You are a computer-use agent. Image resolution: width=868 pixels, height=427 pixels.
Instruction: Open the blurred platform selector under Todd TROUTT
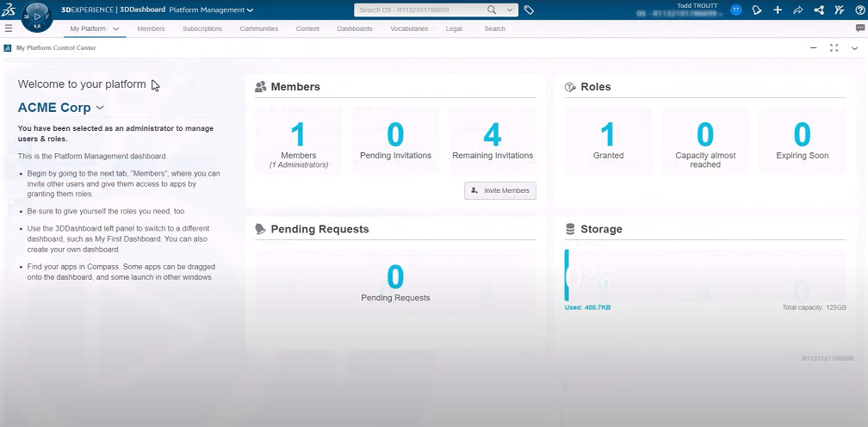tap(680, 13)
